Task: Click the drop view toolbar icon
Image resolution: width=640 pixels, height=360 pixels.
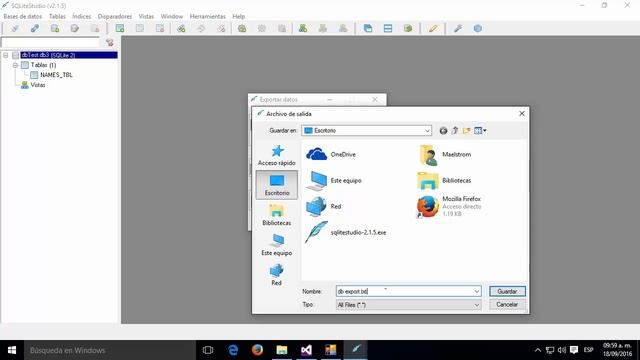Action: pyautogui.click(x=343, y=29)
